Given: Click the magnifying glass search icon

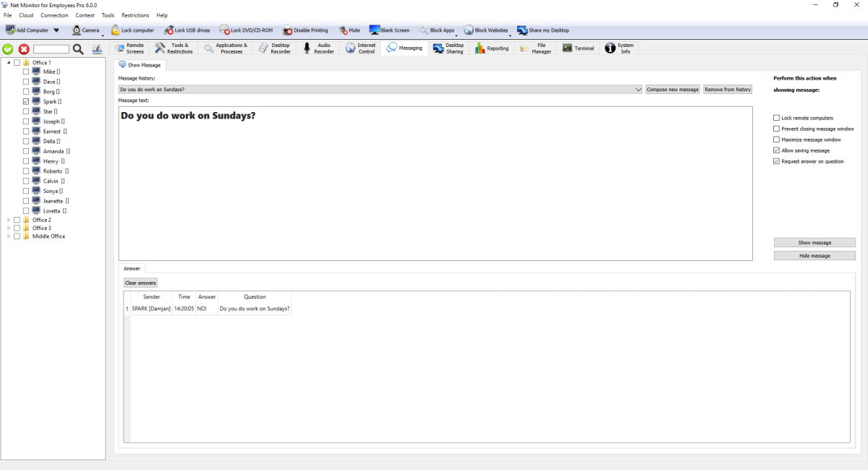Looking at the screenshot, I should (x=78, y=49).
